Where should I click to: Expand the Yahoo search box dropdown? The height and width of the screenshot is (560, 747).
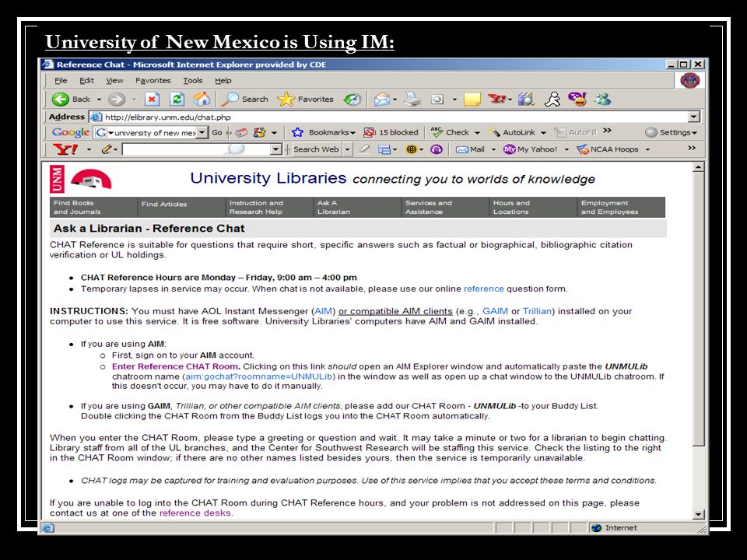(x=275, y=149)
